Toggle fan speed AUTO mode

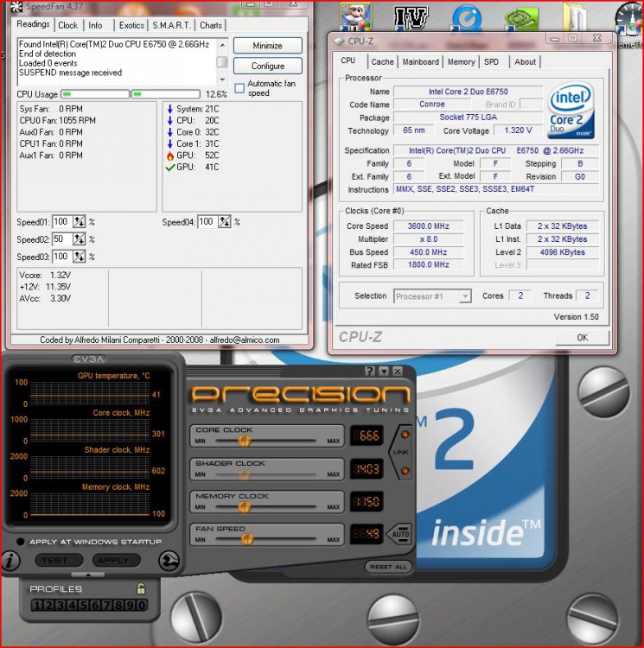[x=399, y=534]
